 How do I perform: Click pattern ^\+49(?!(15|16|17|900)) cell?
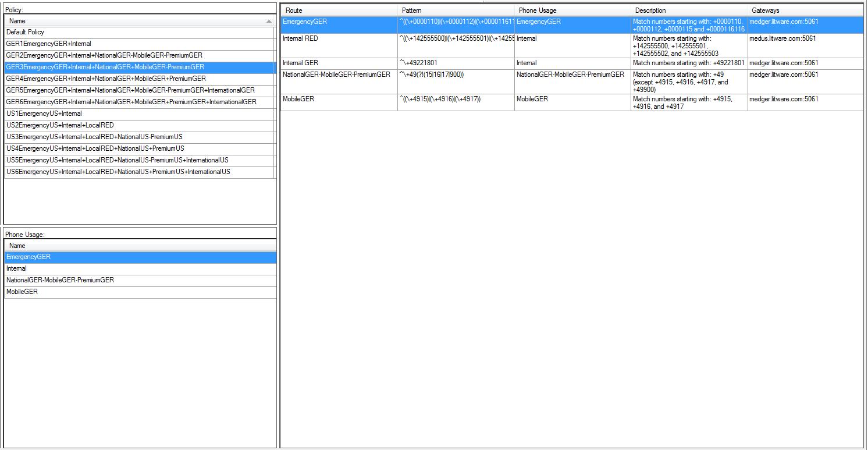[x=456, y=82]
